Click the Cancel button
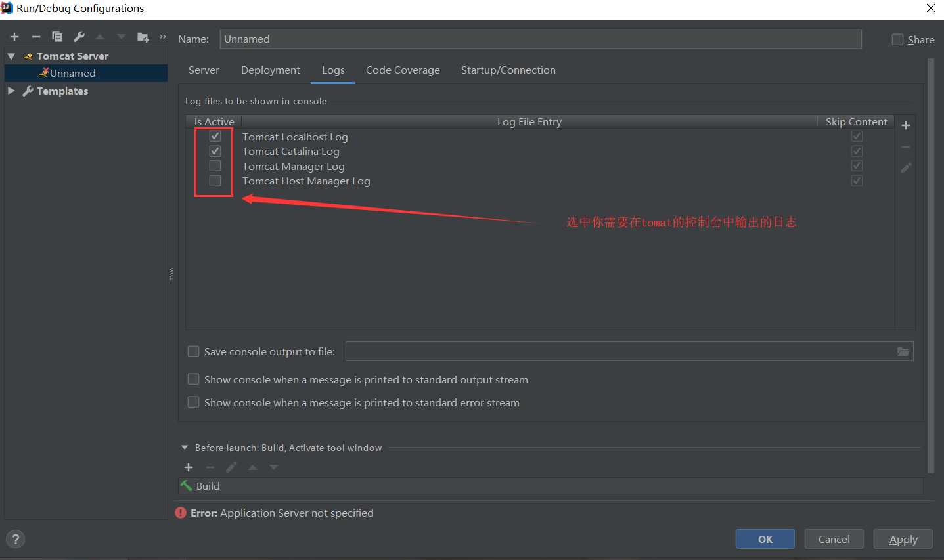The width and height of the screenshot is (944, 560). click(x=834, y=539)
